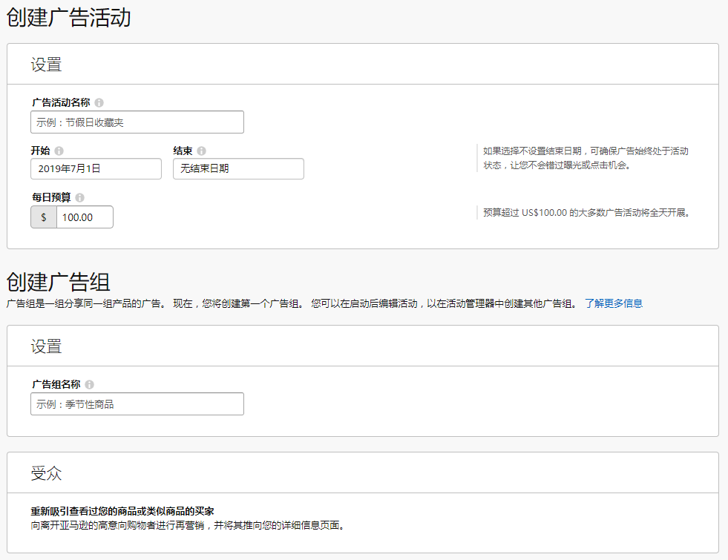The image size is (728, 560).
Task: Click the 受众 section header
Action: (x=46, y=473)
